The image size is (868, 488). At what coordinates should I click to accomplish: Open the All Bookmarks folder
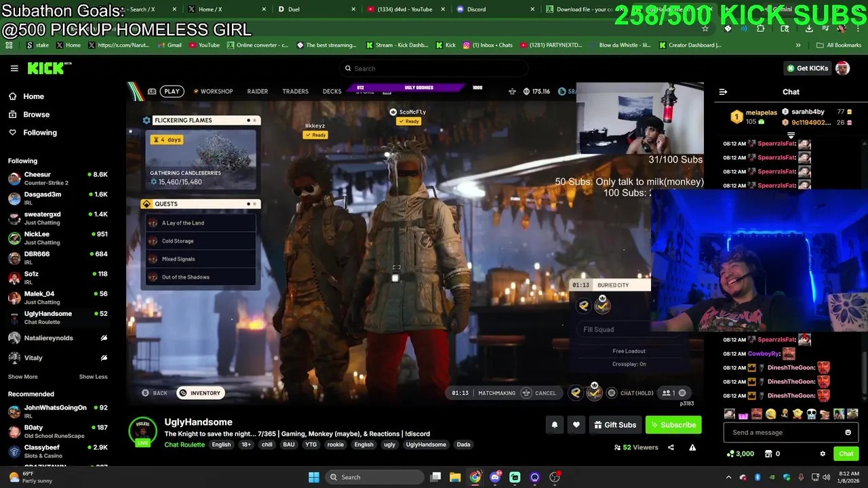[x=839, y=45]
